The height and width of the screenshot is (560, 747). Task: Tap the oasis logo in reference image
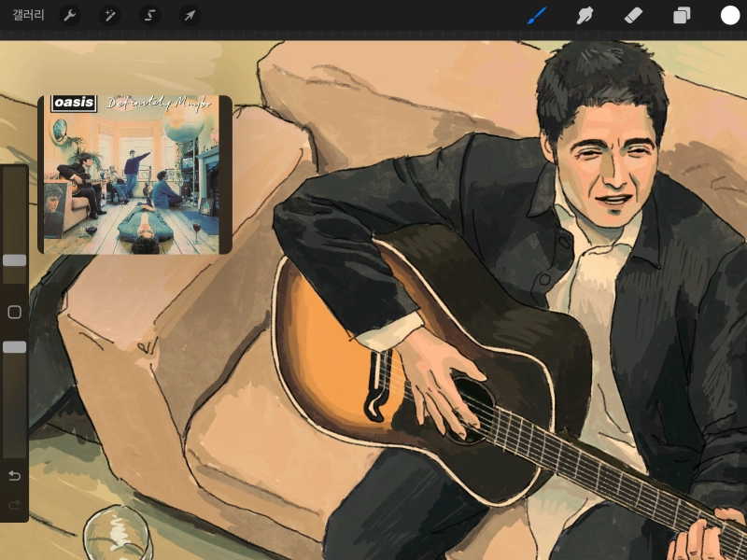click(x=73, y=103)
